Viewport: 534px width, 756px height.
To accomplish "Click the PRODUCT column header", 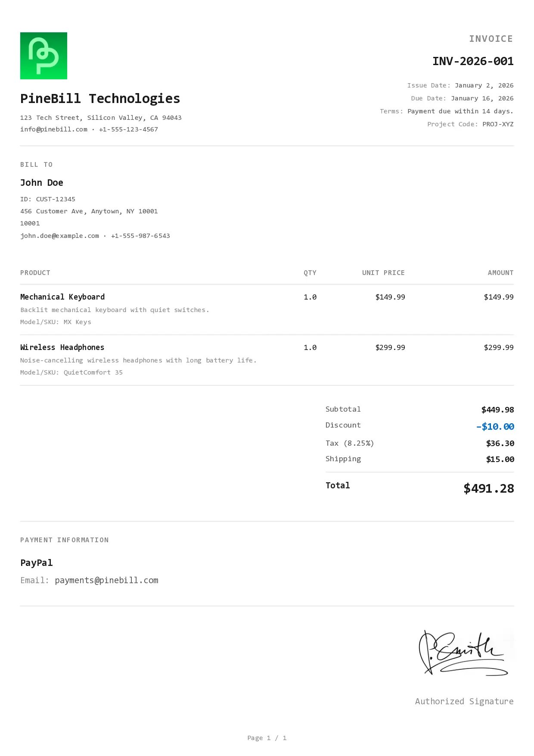I will click(35, 273).
